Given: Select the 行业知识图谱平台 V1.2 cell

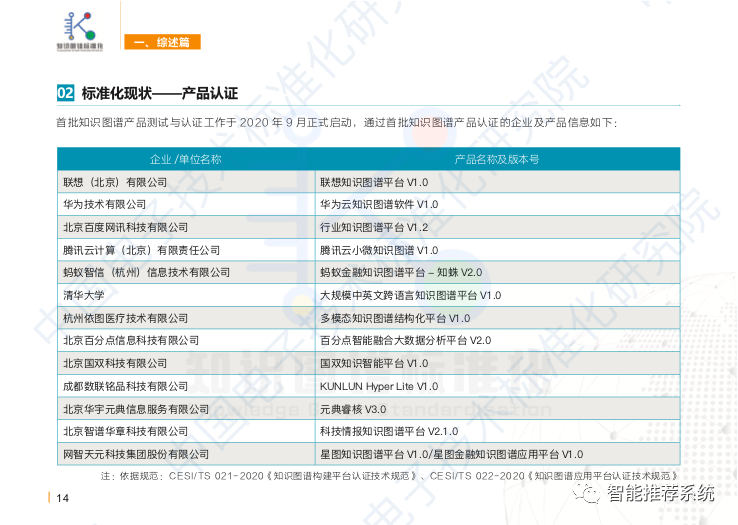Looking at the screenshot, I should point(497,227).
